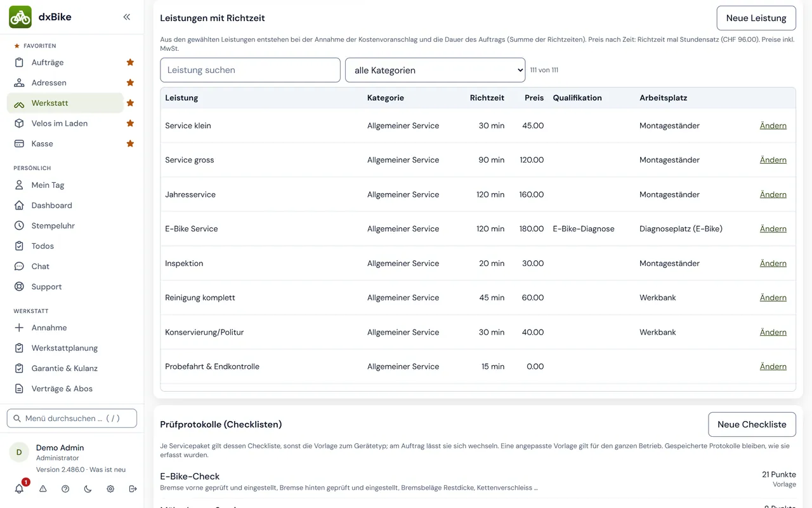Toggle the star next to Adressen

pyautogui.click(x=130, y=83)
